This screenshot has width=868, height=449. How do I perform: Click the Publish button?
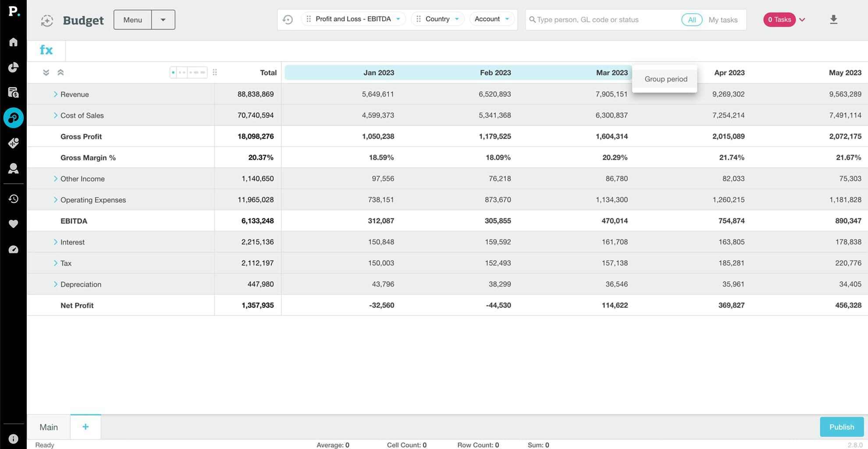[x=841, y=427]
